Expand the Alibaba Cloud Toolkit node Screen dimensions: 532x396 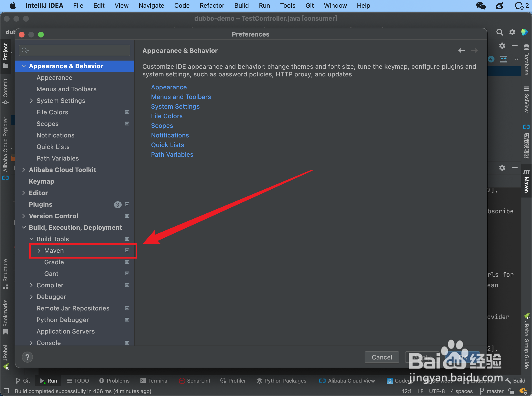[x=24, y=170]
